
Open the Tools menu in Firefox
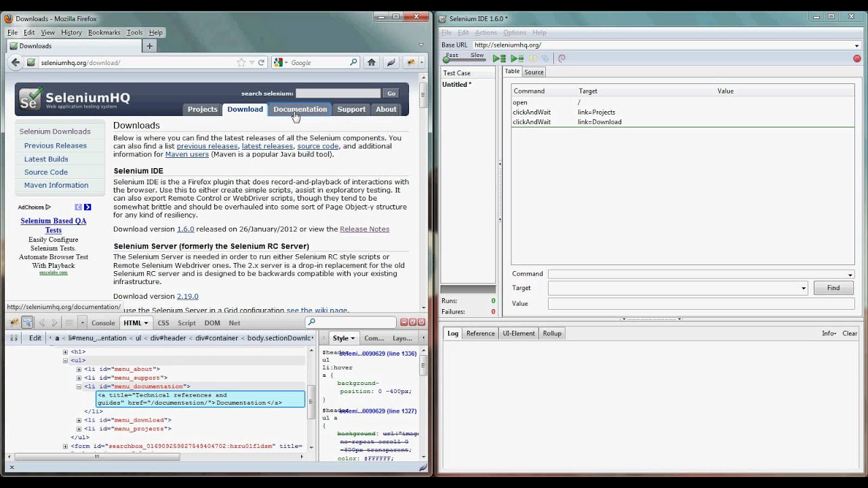pos(134,33)
